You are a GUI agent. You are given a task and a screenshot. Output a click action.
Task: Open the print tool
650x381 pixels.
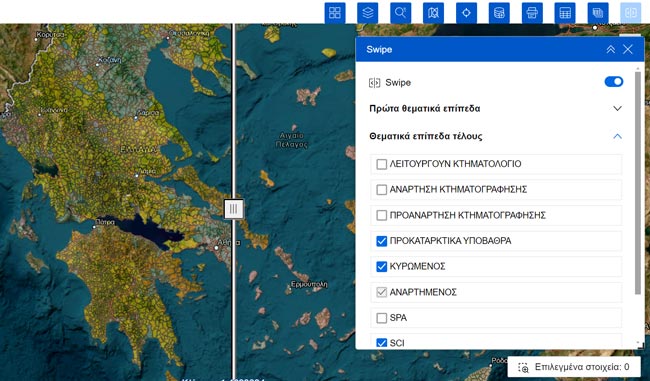click(x=532, y=12)
